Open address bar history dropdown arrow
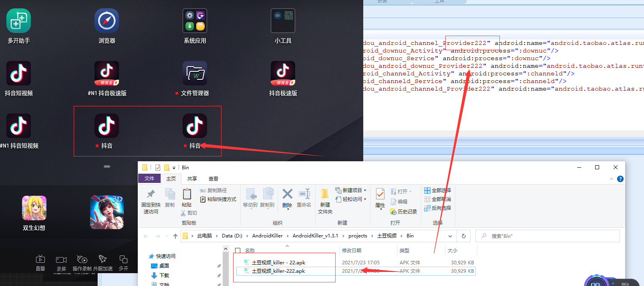 point(450,236)
